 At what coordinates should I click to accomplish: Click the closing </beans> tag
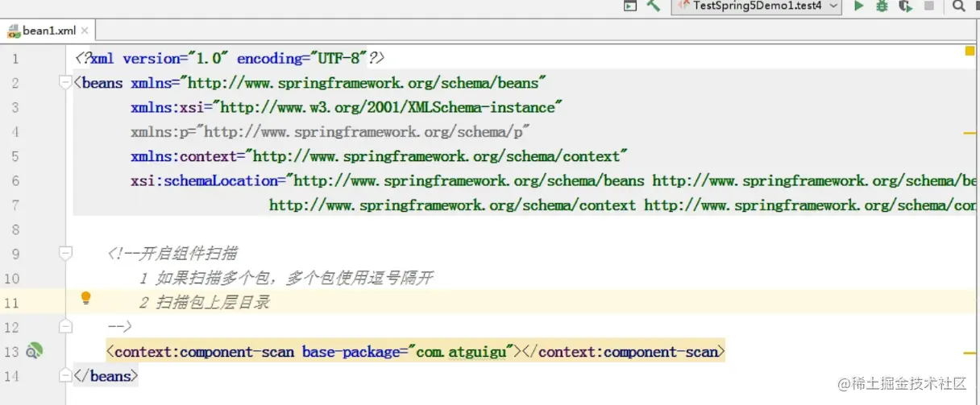pos(106,376)
